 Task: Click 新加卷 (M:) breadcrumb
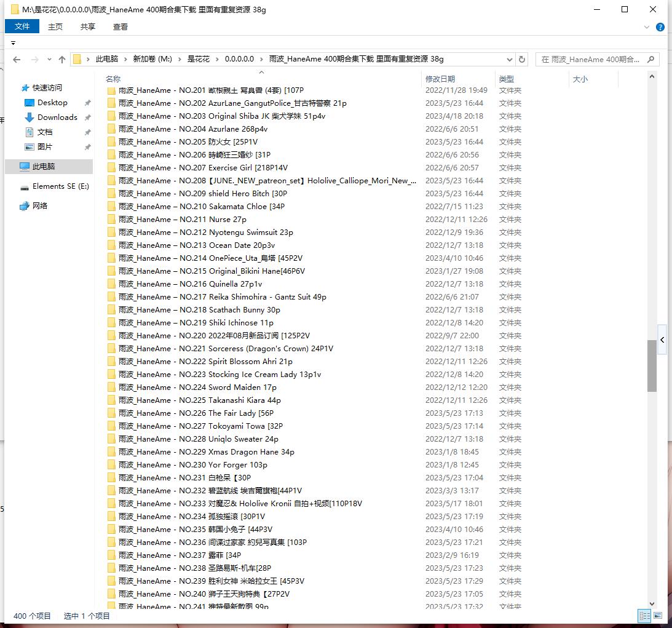[152, 59]
